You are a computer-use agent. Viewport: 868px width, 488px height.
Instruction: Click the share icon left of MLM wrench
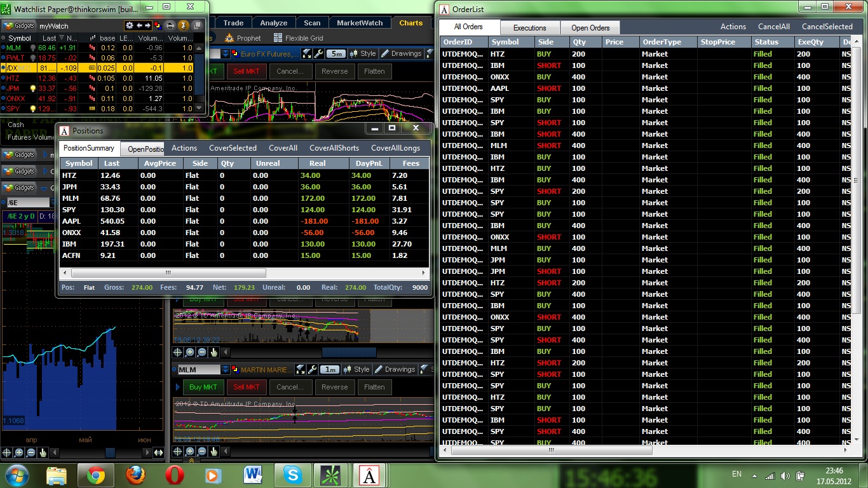(x=301, y=369)
